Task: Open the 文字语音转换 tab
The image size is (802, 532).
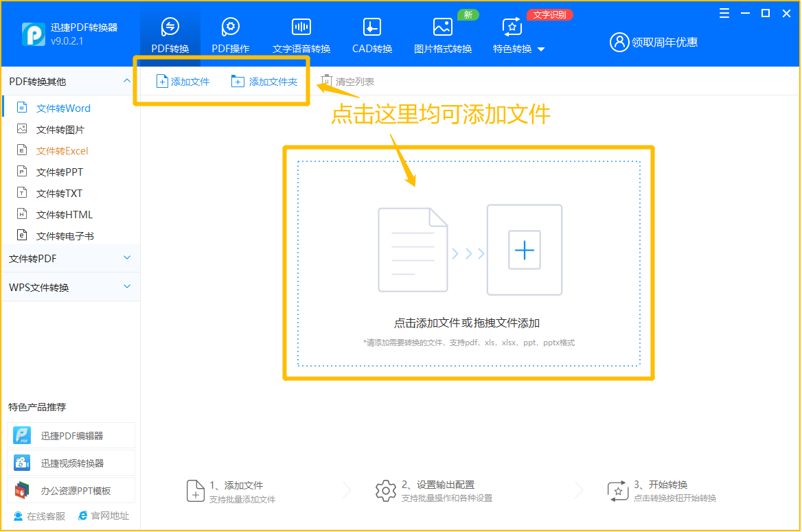Action: tap(301, 35)
